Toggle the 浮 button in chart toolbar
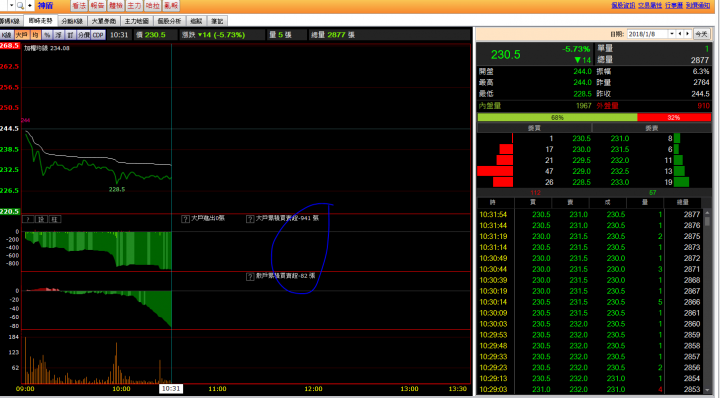Screen dimensions: 720x398 click(59, 35)
